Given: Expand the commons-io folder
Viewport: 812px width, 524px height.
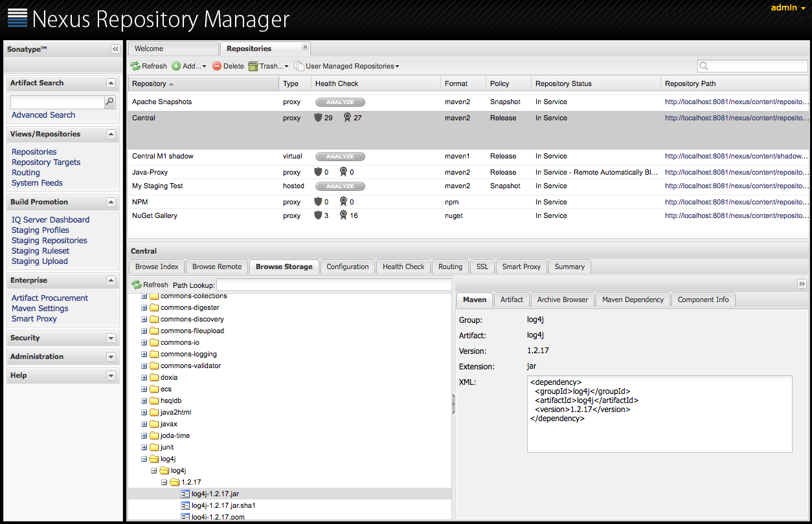Looking at the screenshot, I should click(x=144, y=343).
